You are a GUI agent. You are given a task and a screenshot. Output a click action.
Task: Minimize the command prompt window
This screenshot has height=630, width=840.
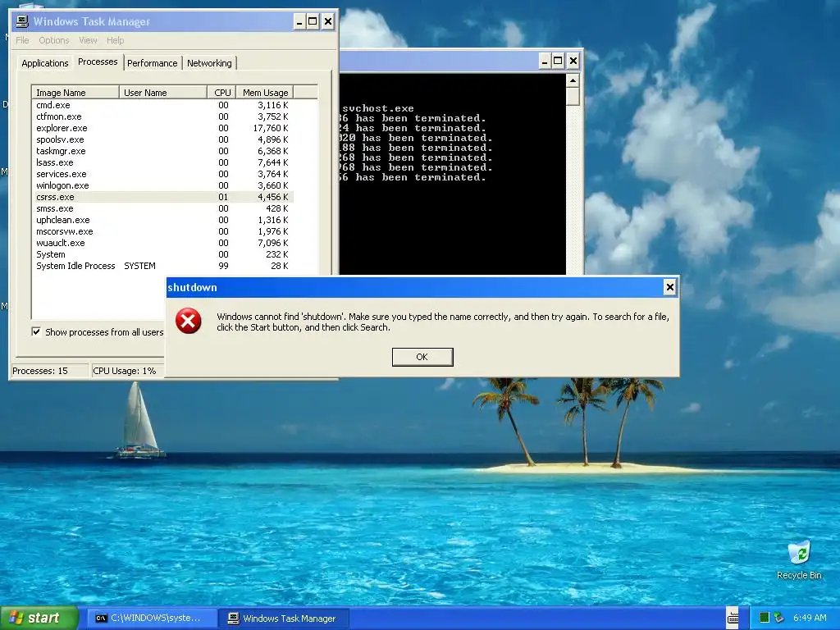[x=545, y=61]
